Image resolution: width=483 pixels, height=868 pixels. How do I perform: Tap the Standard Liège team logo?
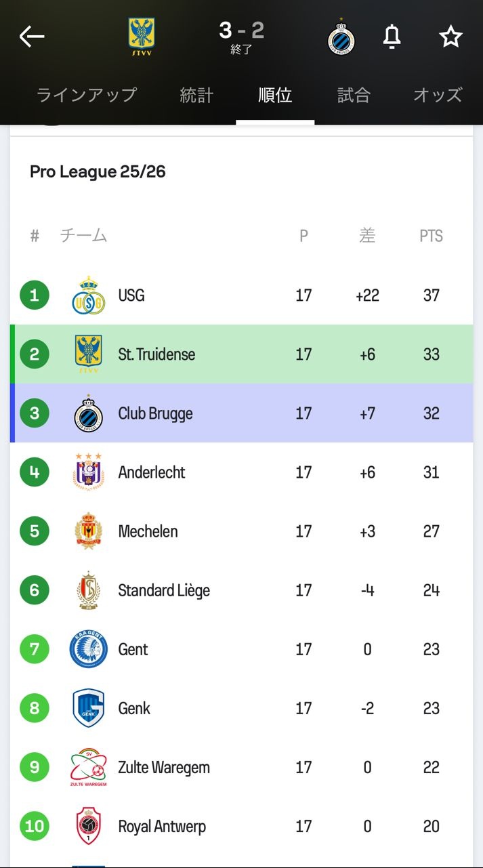click(89, 590)
